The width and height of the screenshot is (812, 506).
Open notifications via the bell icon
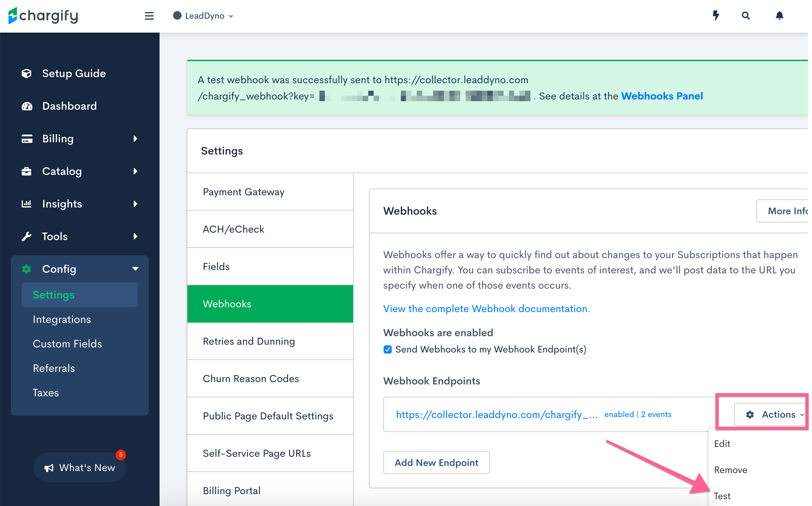point(779,16)
